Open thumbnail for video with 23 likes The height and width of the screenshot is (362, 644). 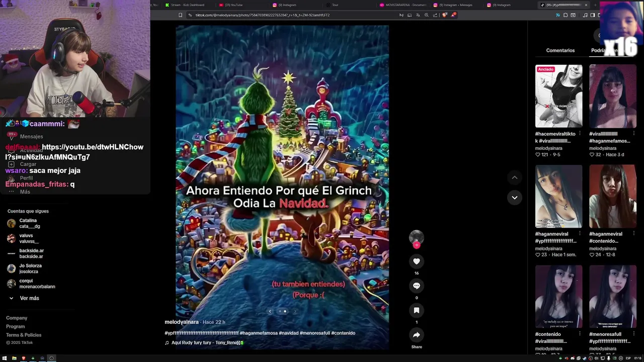(558, 196)
